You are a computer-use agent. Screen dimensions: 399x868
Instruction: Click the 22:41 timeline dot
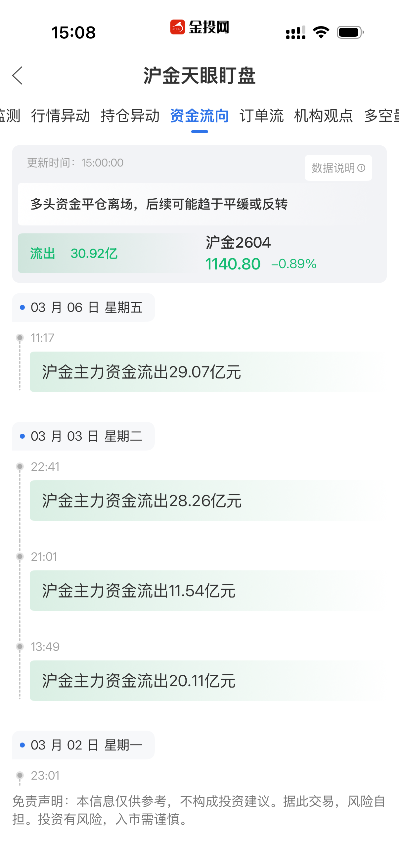(20, 466)
